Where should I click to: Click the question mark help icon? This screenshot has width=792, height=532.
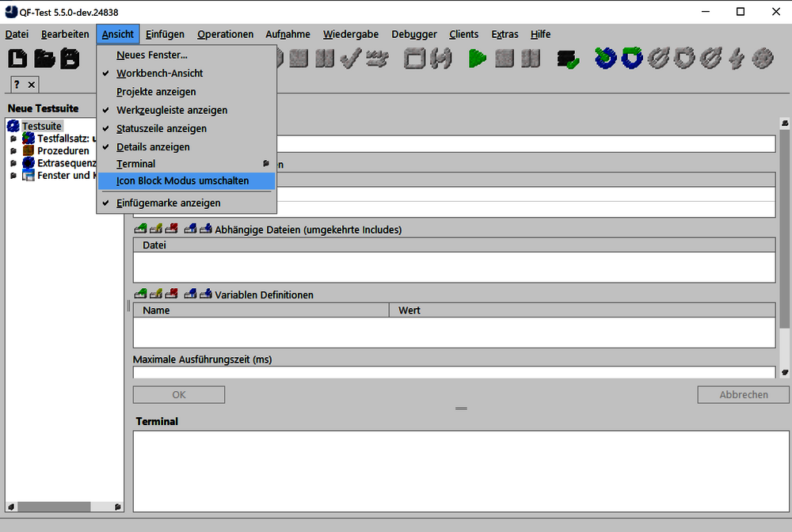(x=17, y=85)
